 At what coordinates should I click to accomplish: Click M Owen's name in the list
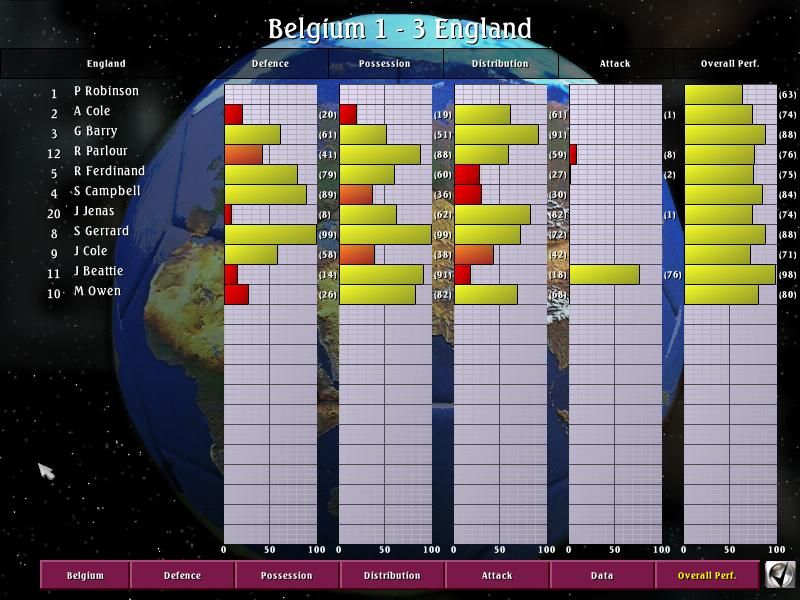coord(97,291)
